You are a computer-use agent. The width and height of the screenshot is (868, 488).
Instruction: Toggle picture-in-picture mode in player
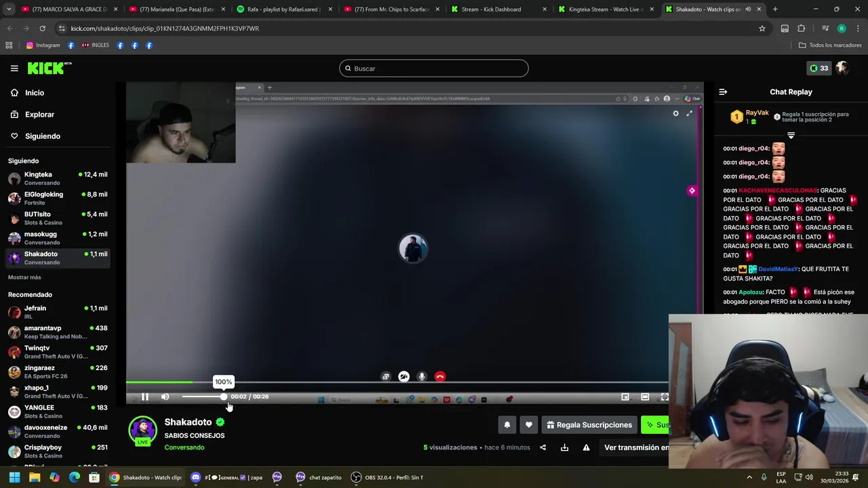(625, 397)
